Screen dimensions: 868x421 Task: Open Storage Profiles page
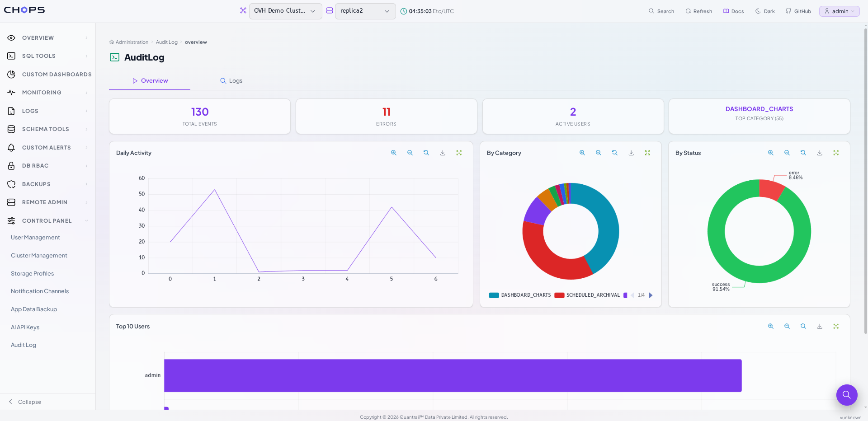[x=32, y=274]
